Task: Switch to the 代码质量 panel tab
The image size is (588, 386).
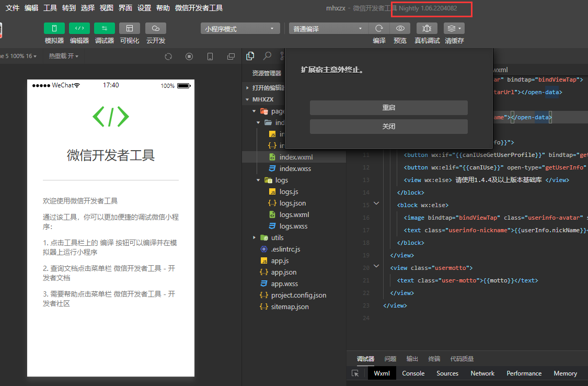Action: click(x=462, y=359)
